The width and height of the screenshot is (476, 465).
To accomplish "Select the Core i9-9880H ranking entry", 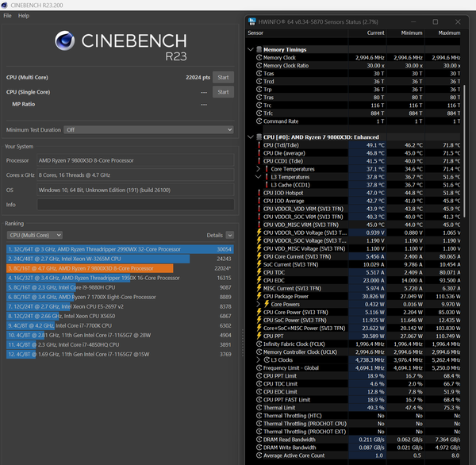I will (x=120, y=287).
